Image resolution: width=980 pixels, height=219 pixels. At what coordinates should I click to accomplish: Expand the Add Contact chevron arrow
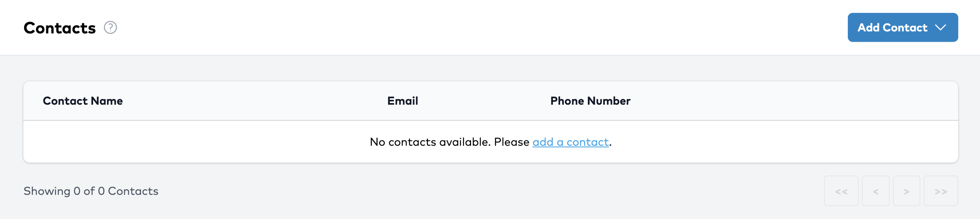[x=941, y=27]
